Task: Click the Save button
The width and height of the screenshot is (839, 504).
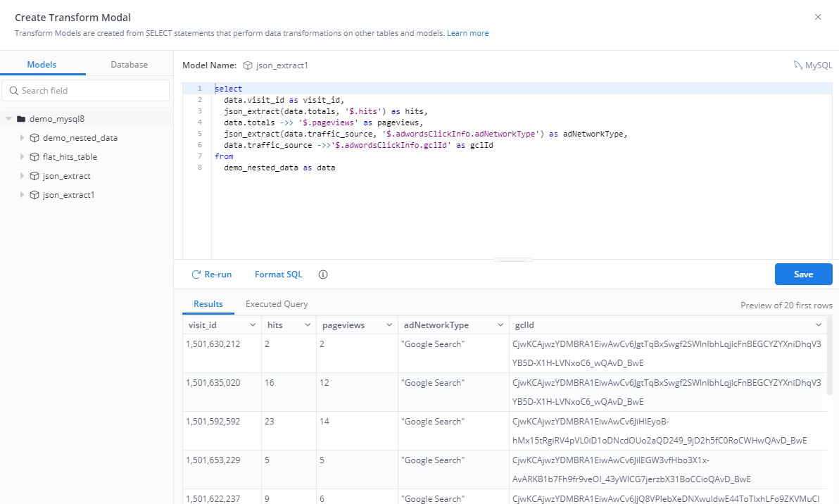Action: pyautogui.click(x=803, y=274)
